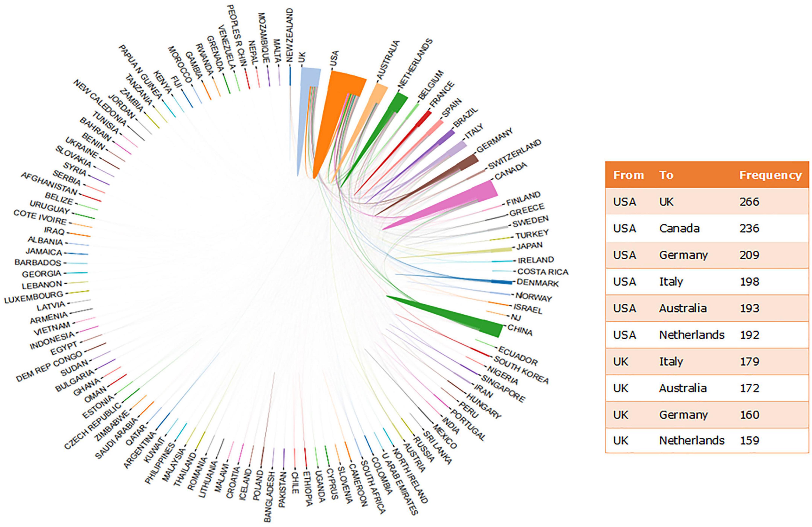Click frequency value 160
812x527 pixels.
(749, 414)
